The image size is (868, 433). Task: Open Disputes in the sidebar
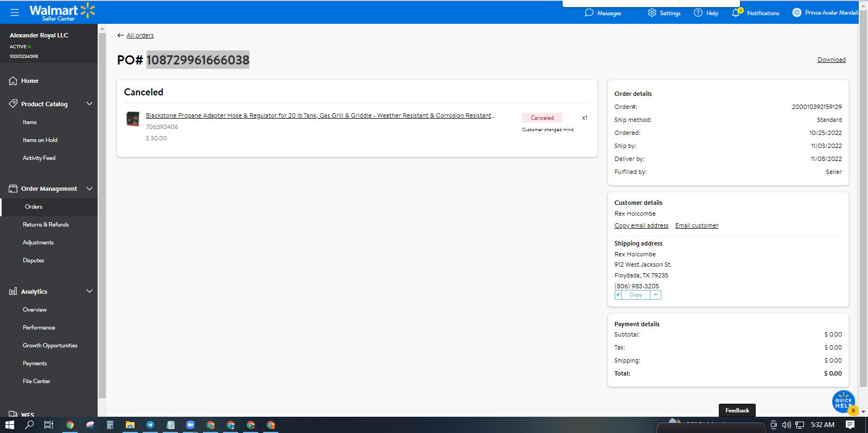pos(34,261)
